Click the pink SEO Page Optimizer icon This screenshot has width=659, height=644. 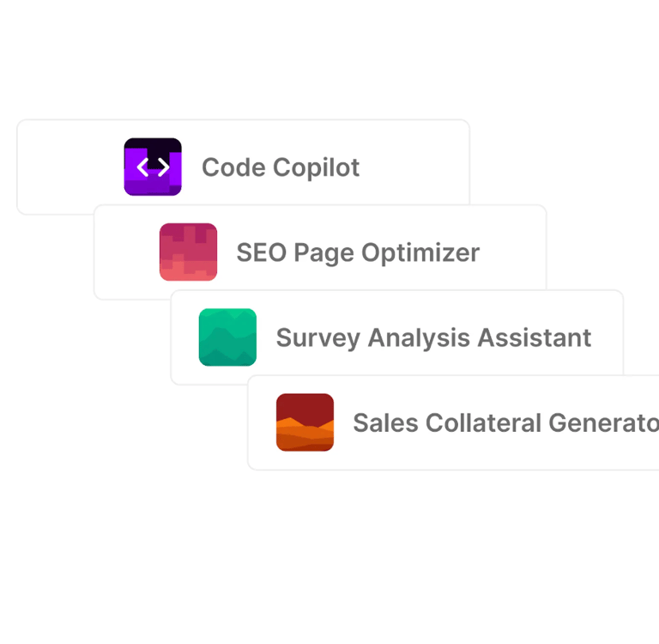tap(188, 252)
